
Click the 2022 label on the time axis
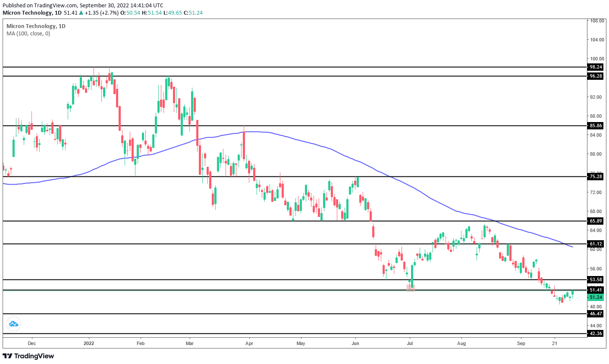89,344
